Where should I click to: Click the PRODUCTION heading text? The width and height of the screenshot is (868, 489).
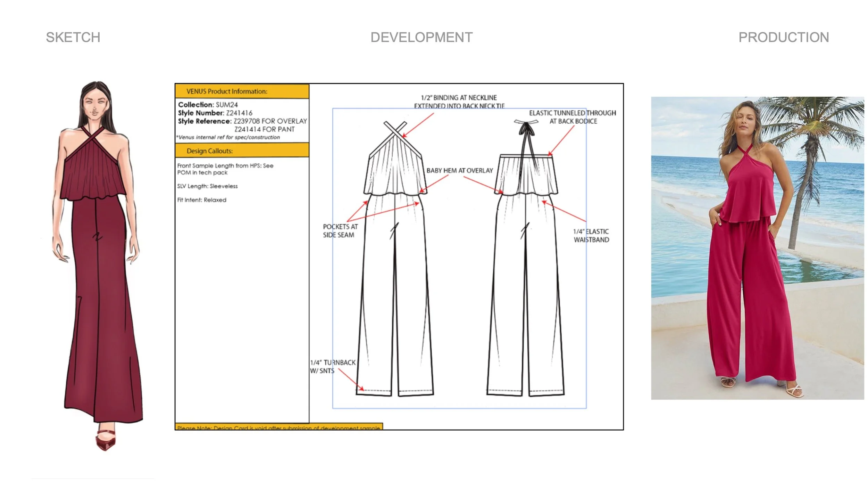tap(783, 37)
